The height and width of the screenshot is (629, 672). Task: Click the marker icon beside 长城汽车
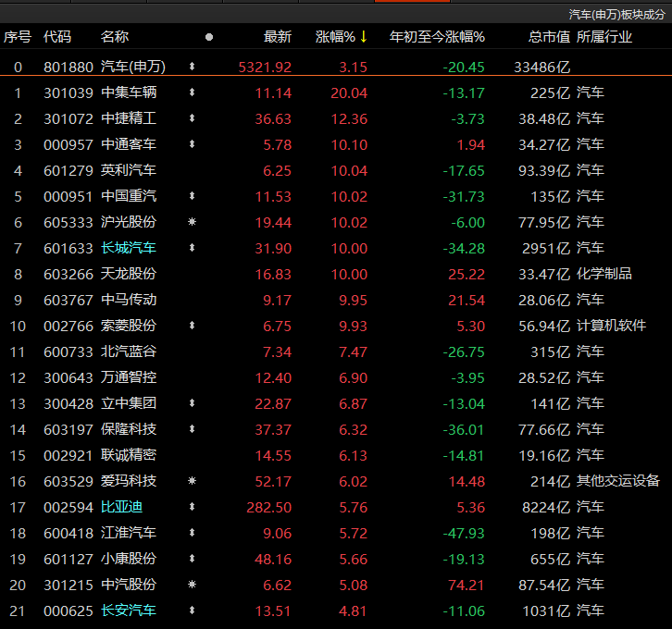pyautogui.click(x=193, y=248)
